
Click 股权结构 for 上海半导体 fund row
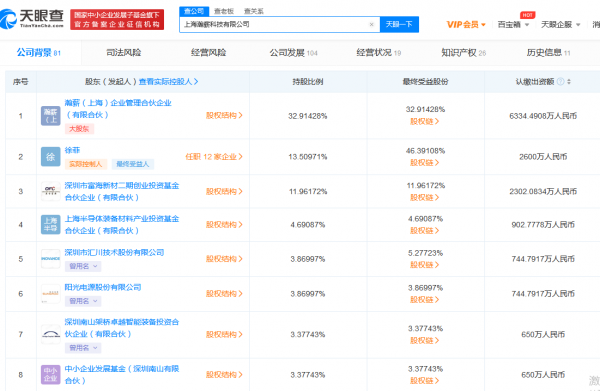click(x=224, y=225)
